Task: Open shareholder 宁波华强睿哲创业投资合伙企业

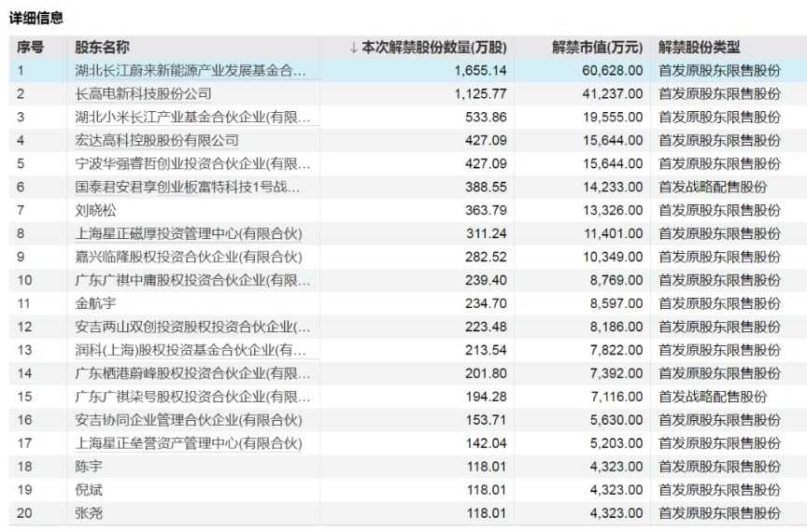Action: 192,163
